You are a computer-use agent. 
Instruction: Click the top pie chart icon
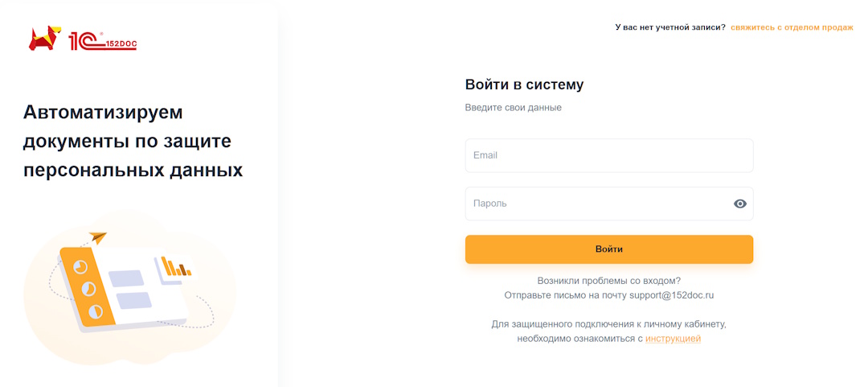[80, 266]
